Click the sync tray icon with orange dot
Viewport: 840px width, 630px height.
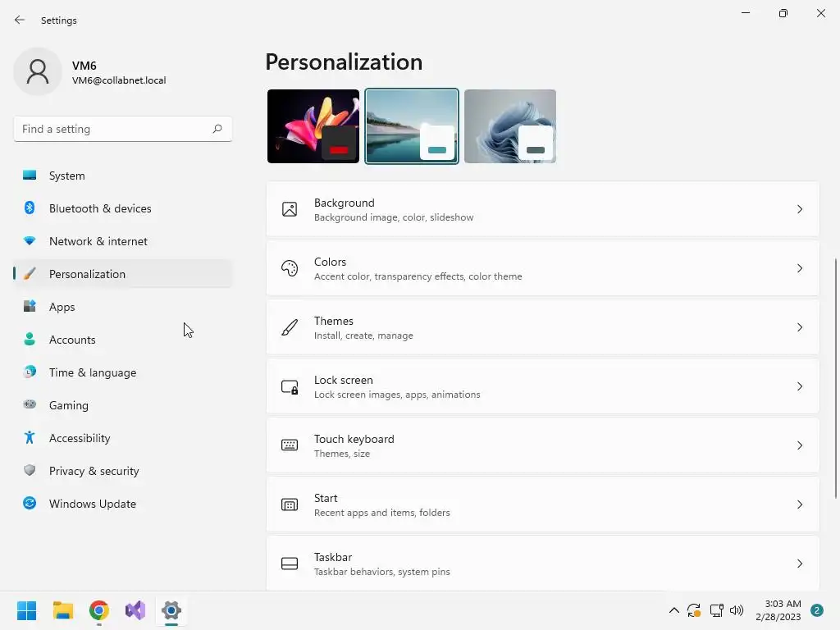coord(694,610)
